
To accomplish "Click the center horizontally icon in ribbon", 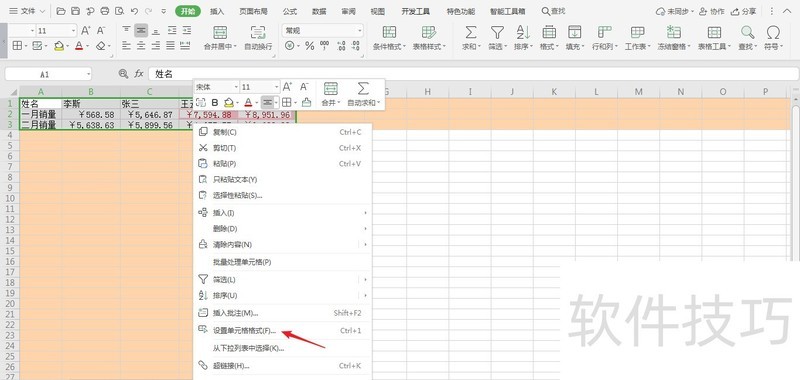I will (141, 46).
